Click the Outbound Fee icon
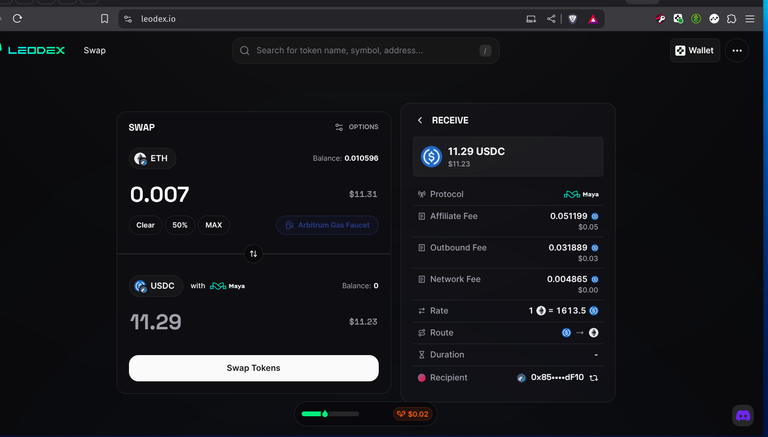 (x=421, y=248)
